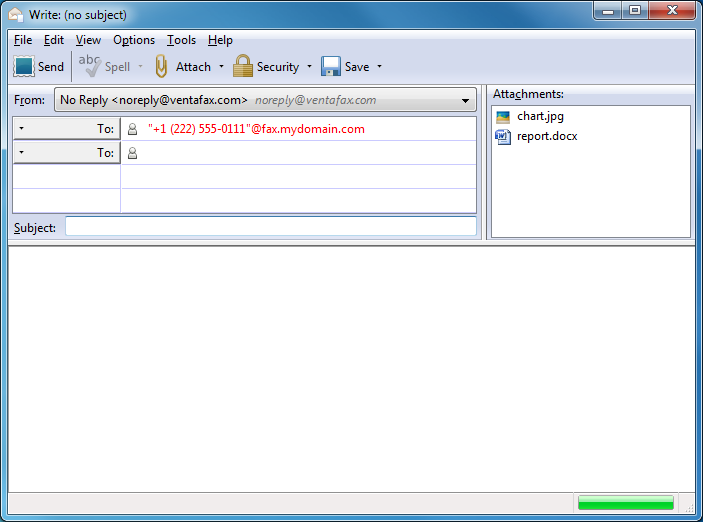Open the Help menu
Viewport: 703px width, 522px height.
pyautogui.click(x=220, y=40)
